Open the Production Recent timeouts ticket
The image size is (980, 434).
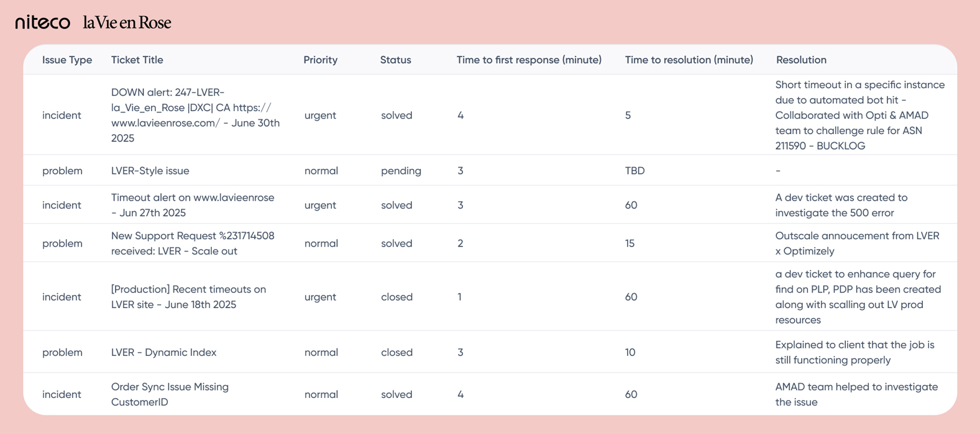[188, 297]
